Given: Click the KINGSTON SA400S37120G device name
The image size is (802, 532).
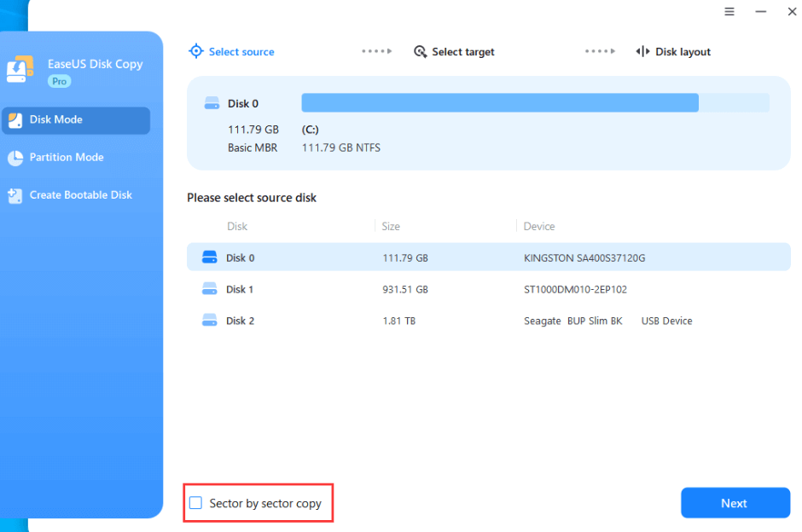Looking at the screenshot, I should [584, 258].
